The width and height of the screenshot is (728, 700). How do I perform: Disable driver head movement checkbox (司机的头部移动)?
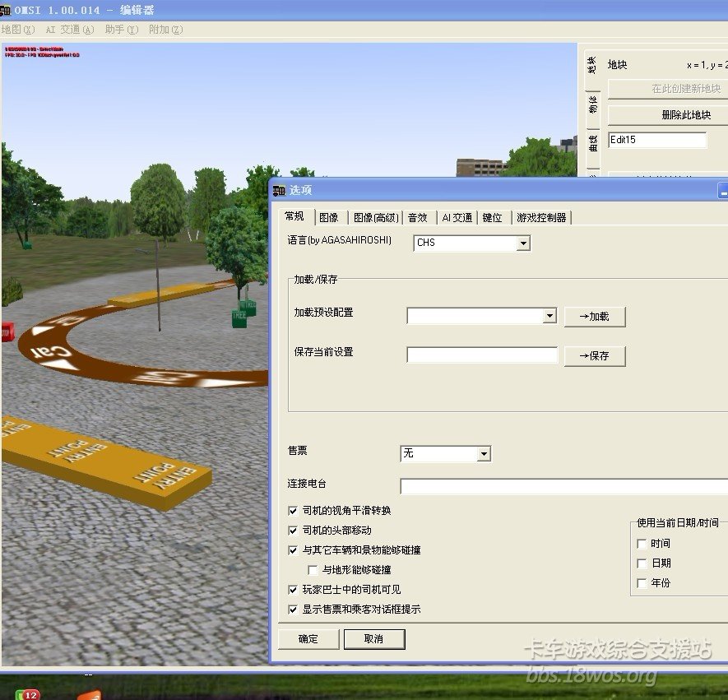click(x=294, y=531)
